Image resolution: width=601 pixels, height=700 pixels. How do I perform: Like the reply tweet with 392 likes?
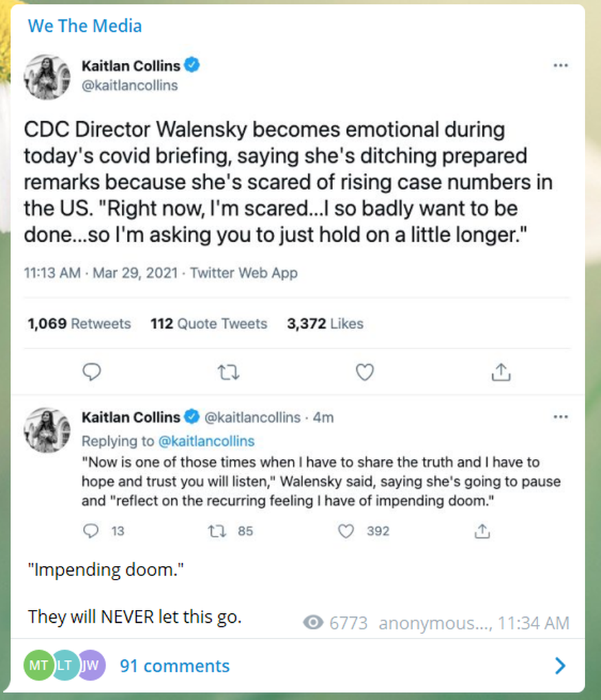pyautogui.click(x=347, y=531)
